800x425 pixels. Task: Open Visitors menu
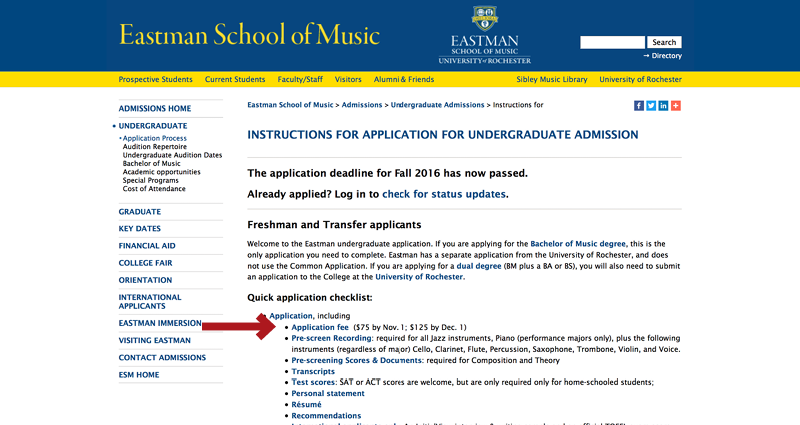coord(348,80)
